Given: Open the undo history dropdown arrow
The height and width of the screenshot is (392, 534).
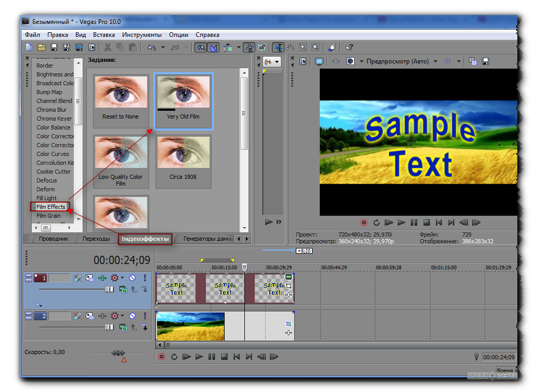Looking at the screenshot, I should 163,47.
